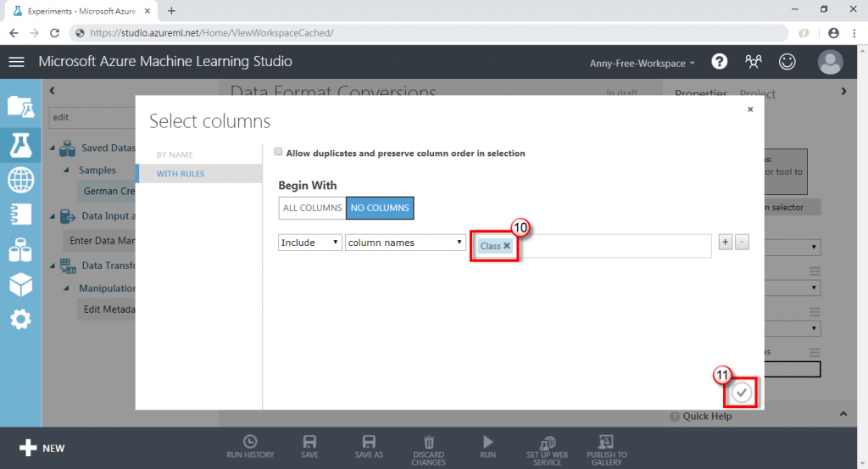This screenshot has height=469, width=868.
Task: Click the feedback smiley icon
Action: point(787,61)
